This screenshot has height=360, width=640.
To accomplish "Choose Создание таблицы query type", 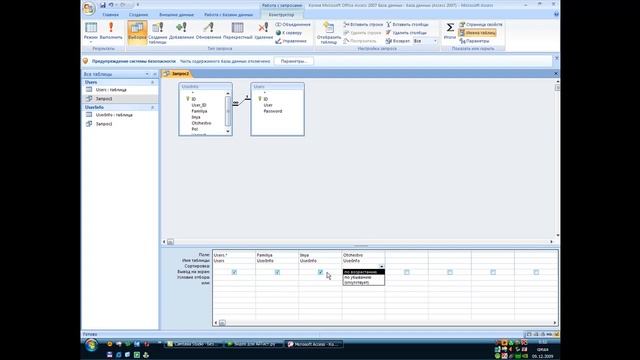I will 158,33.
